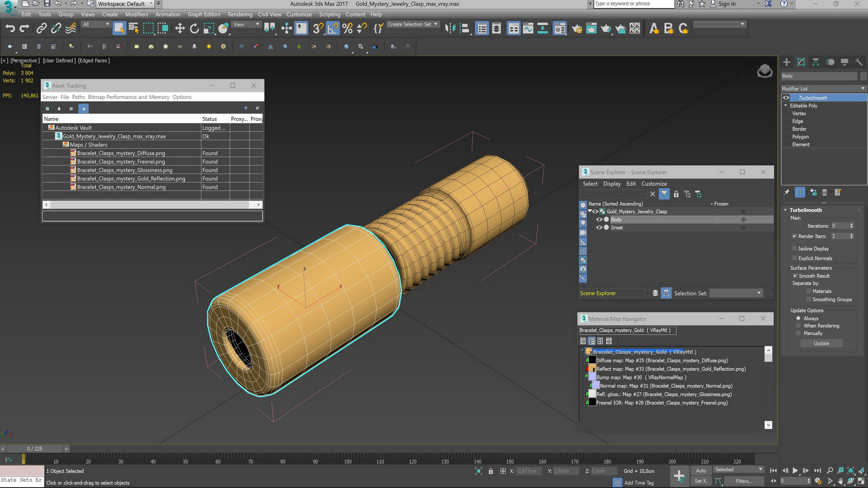This screenshot has width=868, height=488.
Task: Open the Modify tab in command panel
Action: [x=801, y=62]
